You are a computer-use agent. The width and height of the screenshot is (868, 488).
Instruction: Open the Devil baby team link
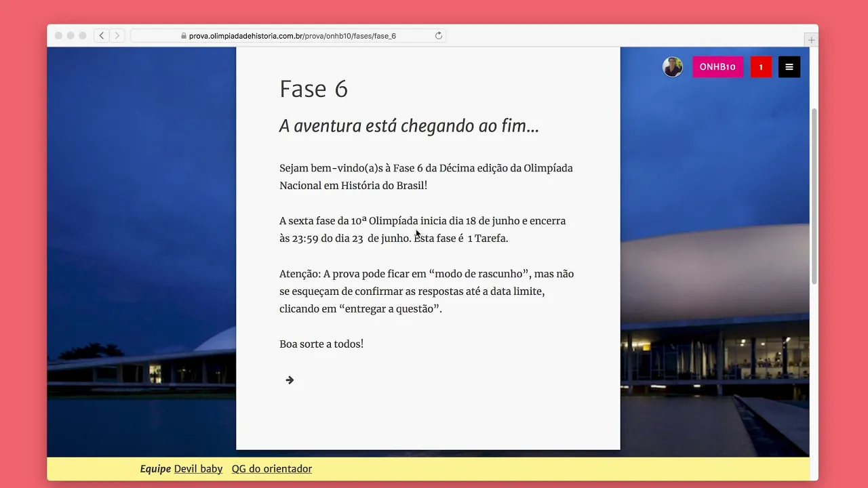(x=198, y=469)
